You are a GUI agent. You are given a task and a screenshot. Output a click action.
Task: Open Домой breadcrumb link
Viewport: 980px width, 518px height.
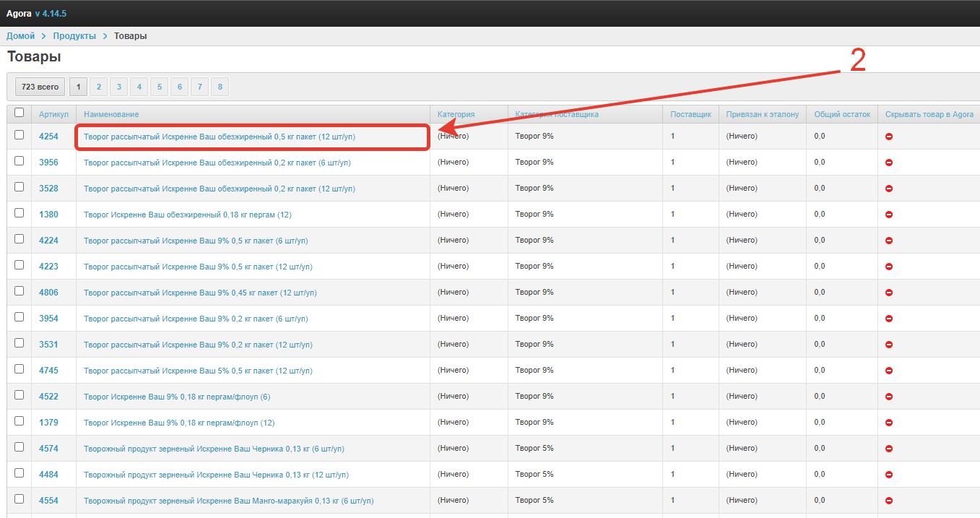click(x=20, y=36)
